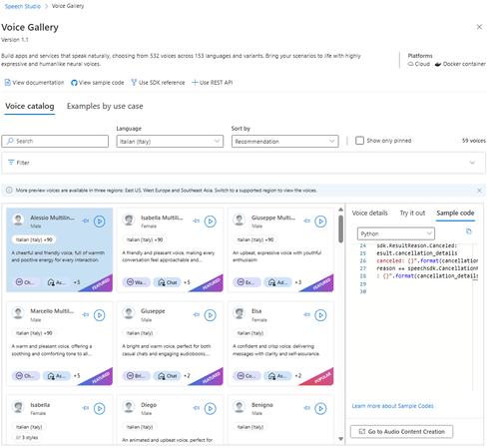
Task: Click Italian (Italy) +90 tag on Alessio card
Action: tap(34, 239)
